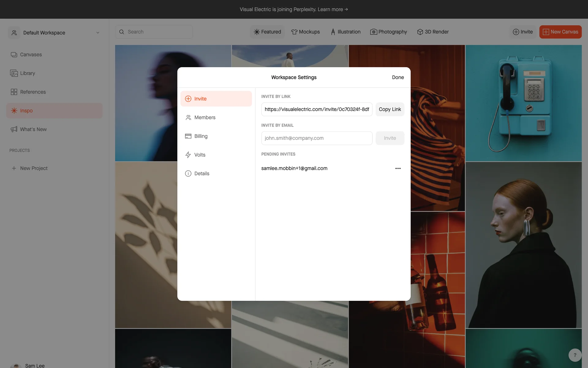Open the Library section

pyautogui.click(x=27, y=73)
